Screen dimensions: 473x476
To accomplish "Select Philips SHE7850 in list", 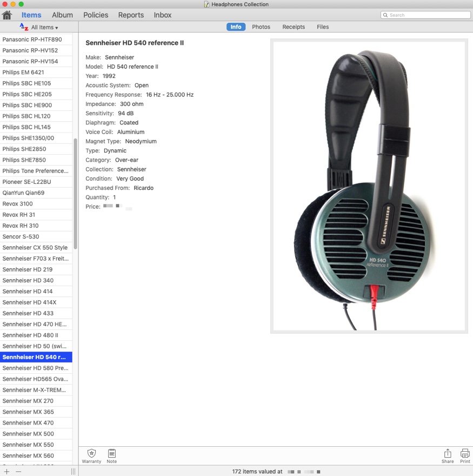I will [36, 160].
